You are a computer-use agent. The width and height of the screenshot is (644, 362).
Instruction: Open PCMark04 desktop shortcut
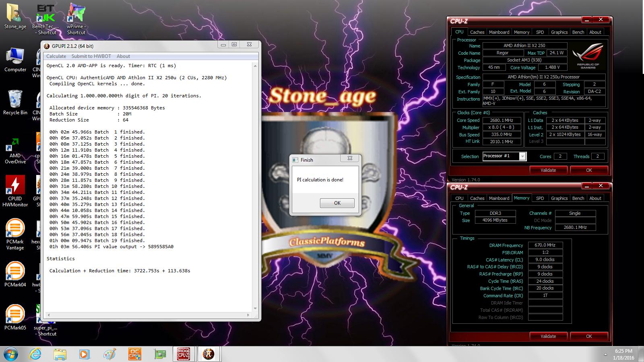15,274
